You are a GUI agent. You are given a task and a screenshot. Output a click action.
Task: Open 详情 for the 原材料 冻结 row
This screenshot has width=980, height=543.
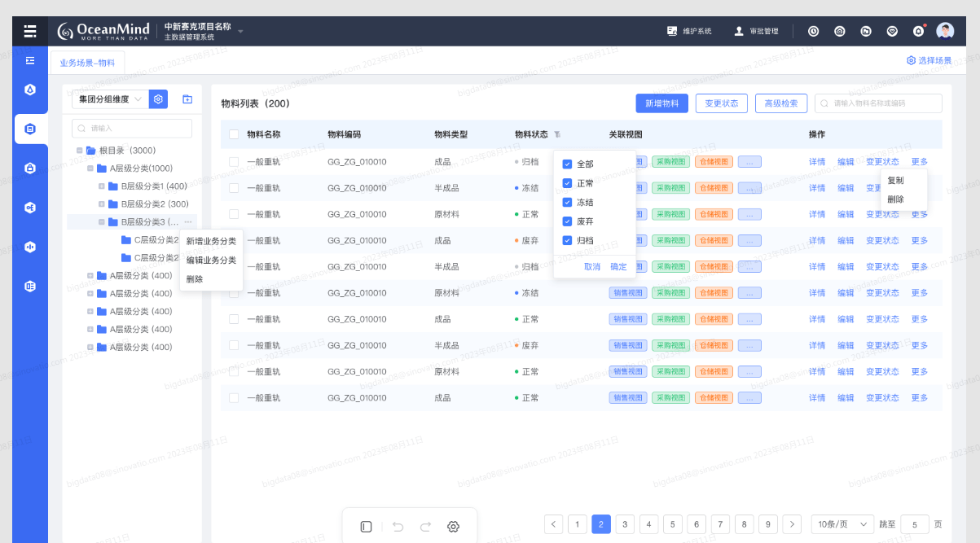pyautogui.click(x=817, y=293)
